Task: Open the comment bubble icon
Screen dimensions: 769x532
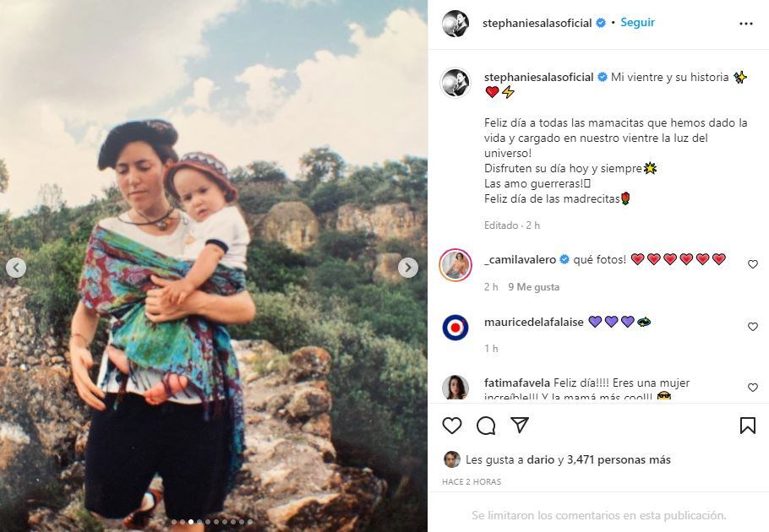Action: pos(486,426)
